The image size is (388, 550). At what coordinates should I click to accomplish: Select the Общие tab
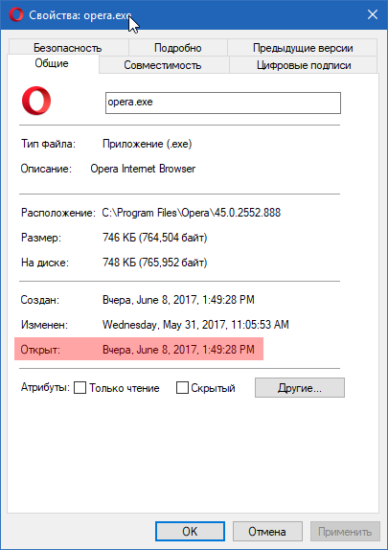52,63
